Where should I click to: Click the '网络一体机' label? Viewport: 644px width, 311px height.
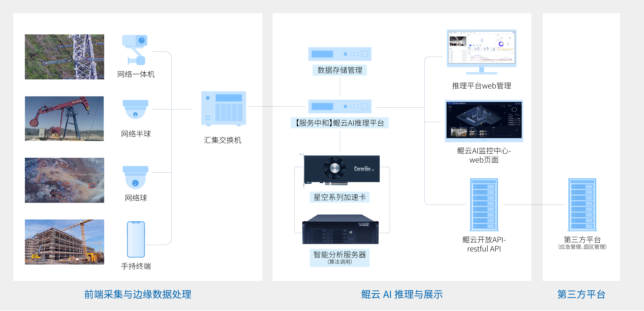click(136, 74)
